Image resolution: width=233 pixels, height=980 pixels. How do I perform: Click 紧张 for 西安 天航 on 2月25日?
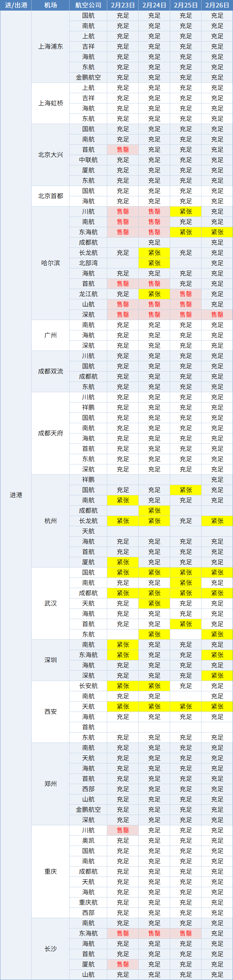(186, 706)
